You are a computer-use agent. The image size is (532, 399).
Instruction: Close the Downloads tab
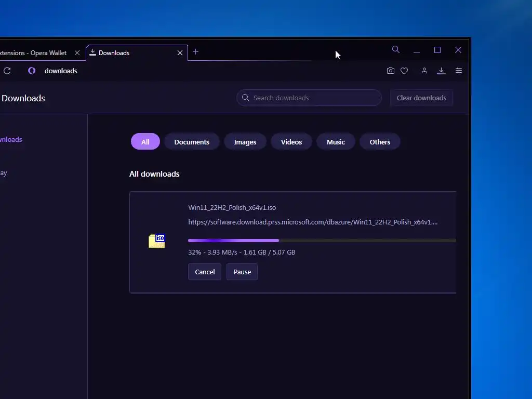click(180, 53)
